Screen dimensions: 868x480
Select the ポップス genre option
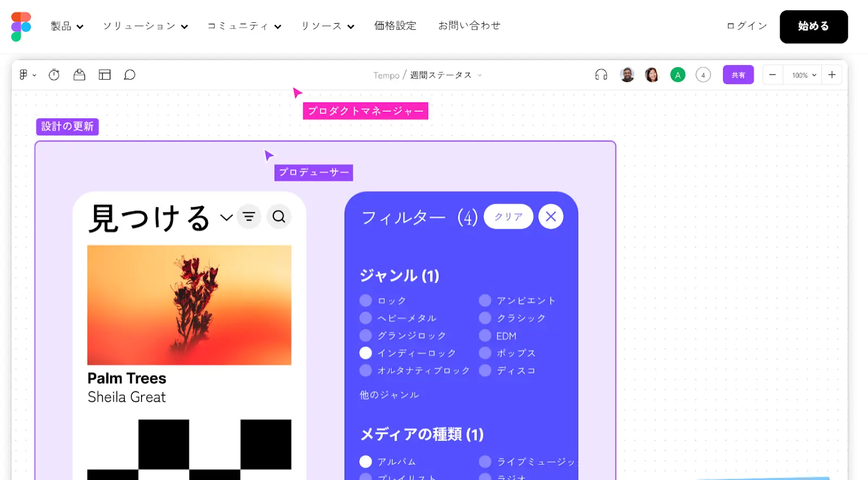pyautogui.click(x=485, y=353)
